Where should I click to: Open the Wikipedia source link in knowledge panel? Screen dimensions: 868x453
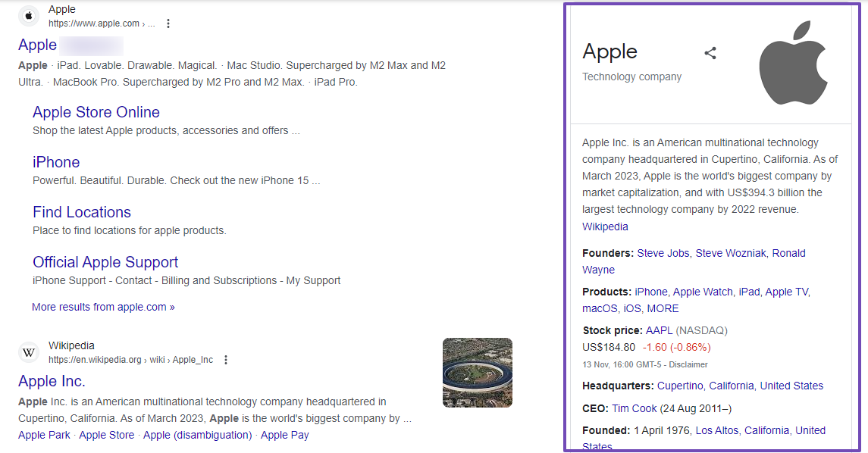(605, 227)
